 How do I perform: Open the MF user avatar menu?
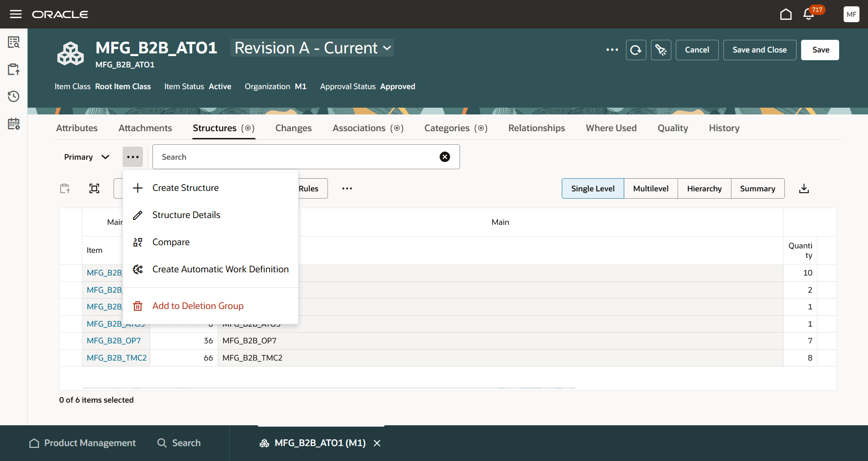(851, 14)
